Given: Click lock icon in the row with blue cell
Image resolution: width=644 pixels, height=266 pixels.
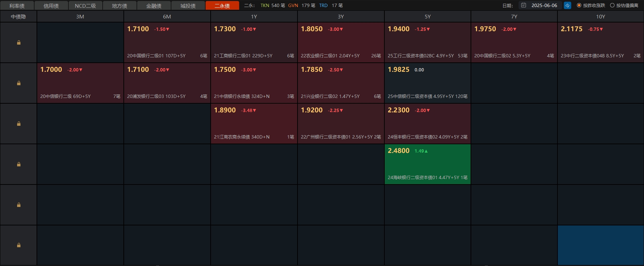Looking at the screenshot, I should (x=19, y=245).
